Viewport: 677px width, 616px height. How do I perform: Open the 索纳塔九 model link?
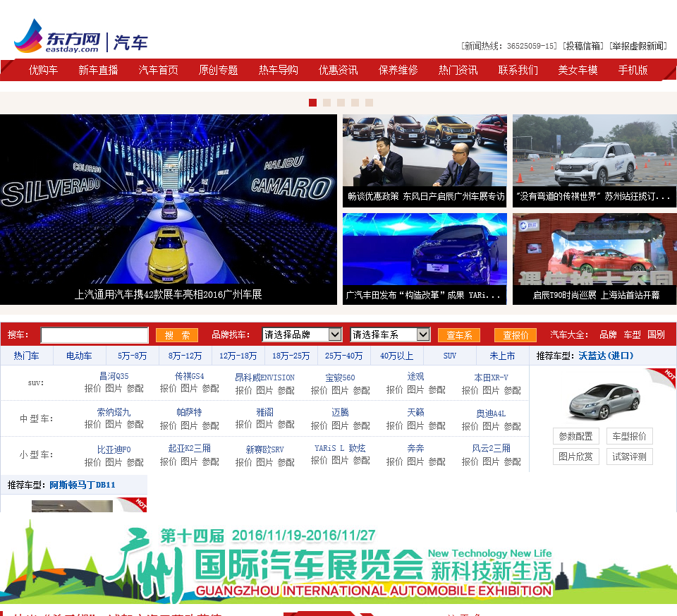[x=114, y=412]
